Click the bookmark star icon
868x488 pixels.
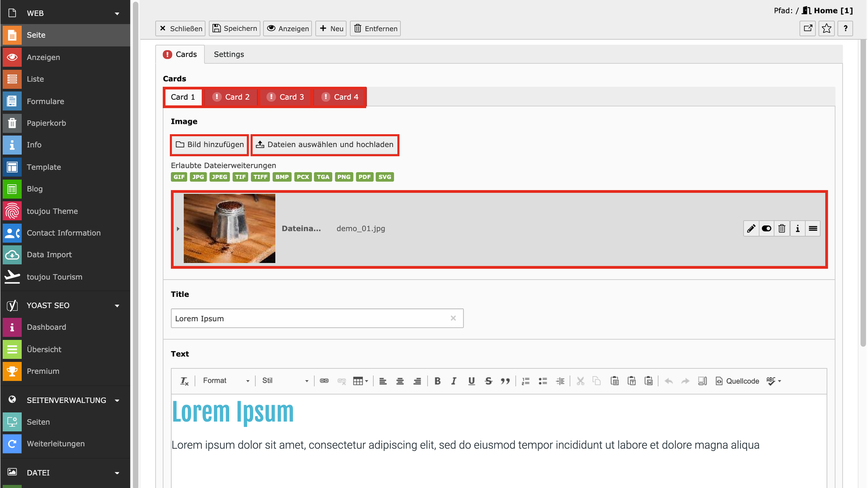(x=826, y=28)
